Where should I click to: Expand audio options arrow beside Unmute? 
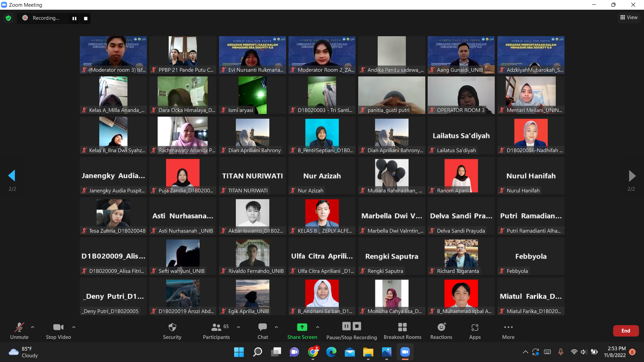[x=33, y=327]
